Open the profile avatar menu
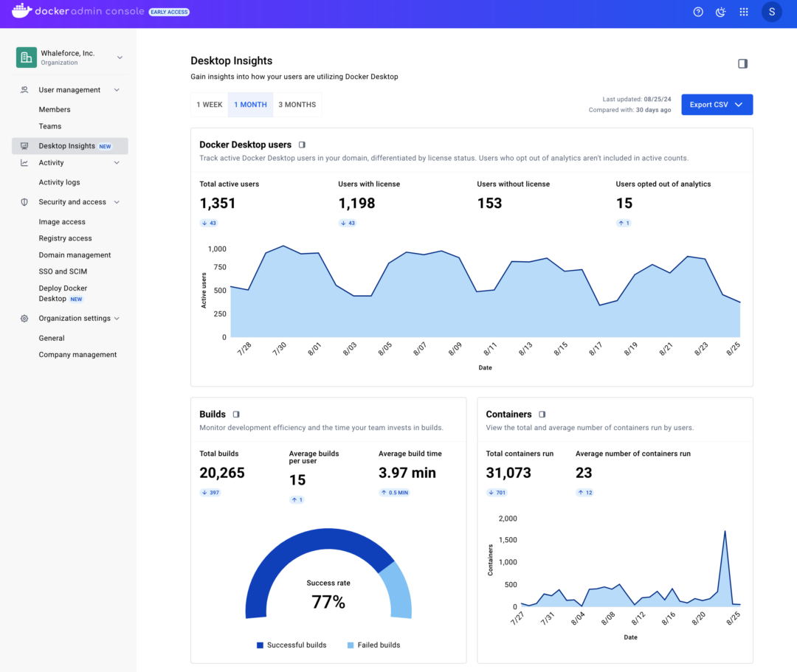This screenshot has height=672, width=797. tap(771, 12)
